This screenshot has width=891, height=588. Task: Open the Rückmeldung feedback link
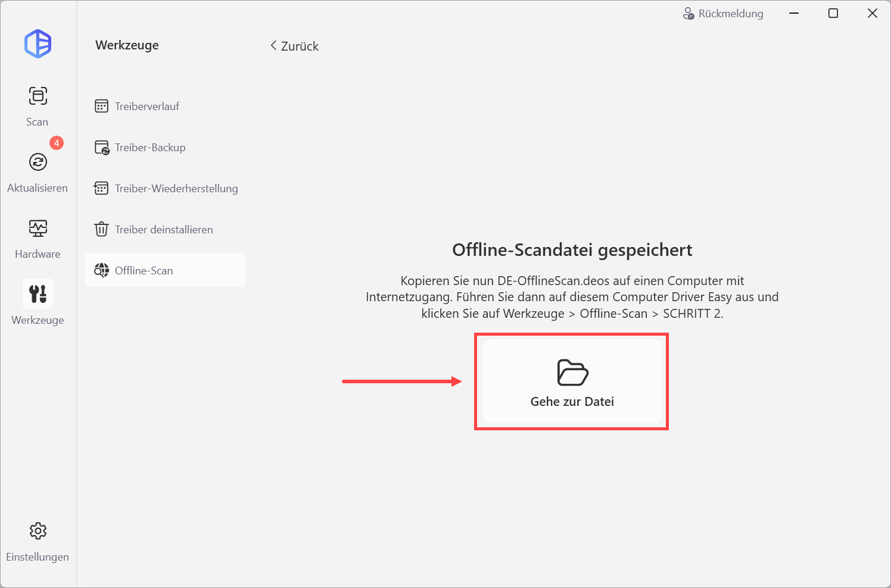tap(723, 14)
